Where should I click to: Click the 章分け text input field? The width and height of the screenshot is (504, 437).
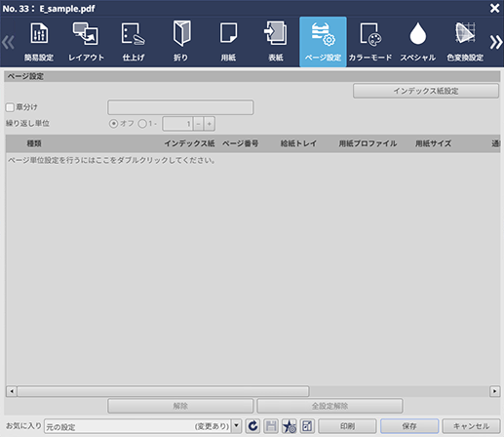(180, 107)
